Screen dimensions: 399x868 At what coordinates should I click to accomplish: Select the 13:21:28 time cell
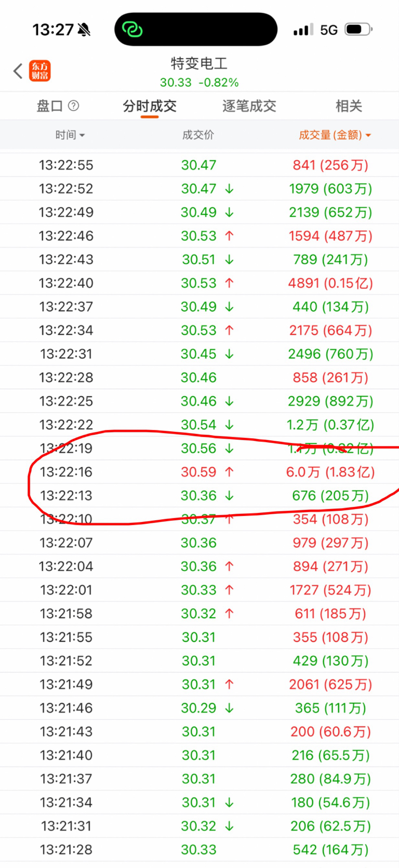(x=66, y=850)
